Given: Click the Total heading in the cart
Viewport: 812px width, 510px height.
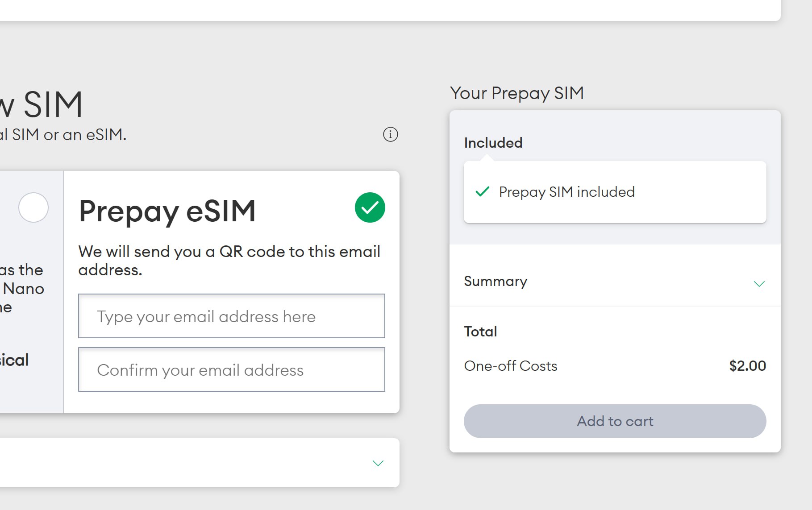Looking at the screenshot, I should [x=480, y=332].
